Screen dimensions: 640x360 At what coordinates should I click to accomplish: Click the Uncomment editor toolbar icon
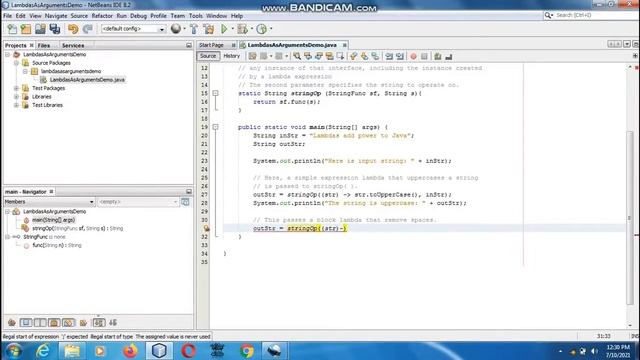449,56
